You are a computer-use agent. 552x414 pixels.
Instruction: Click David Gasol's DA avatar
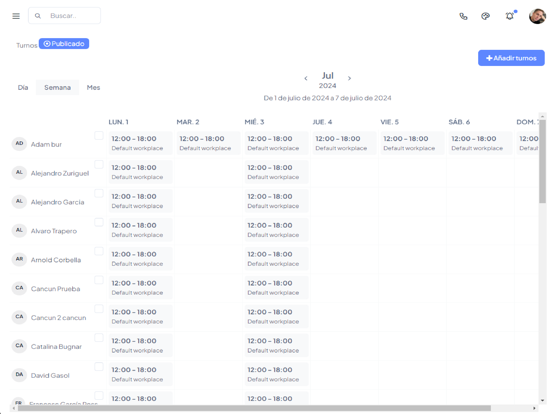coord(19,375)
